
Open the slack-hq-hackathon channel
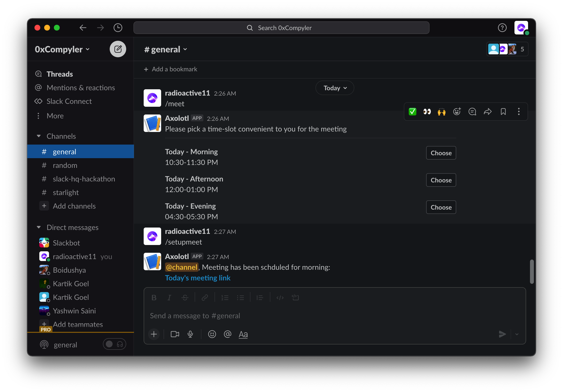pyautogui.click(x=84, y=179)
